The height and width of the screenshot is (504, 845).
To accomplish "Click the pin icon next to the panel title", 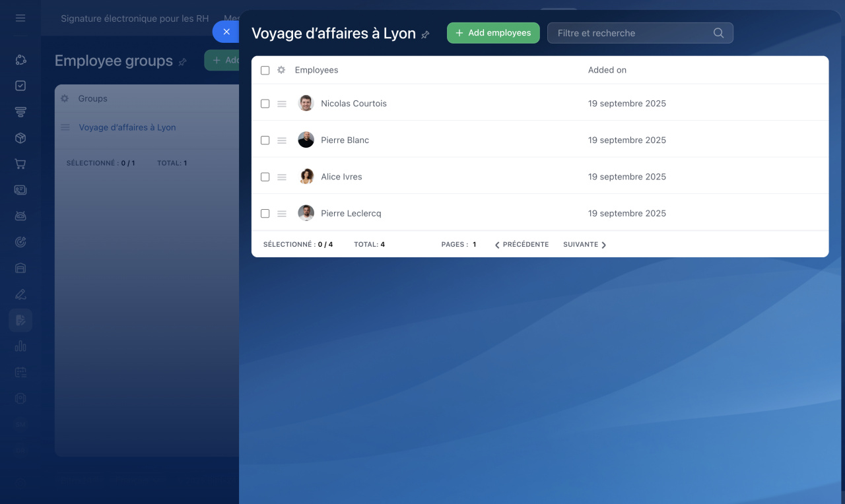I will click(x=425, y=34).
